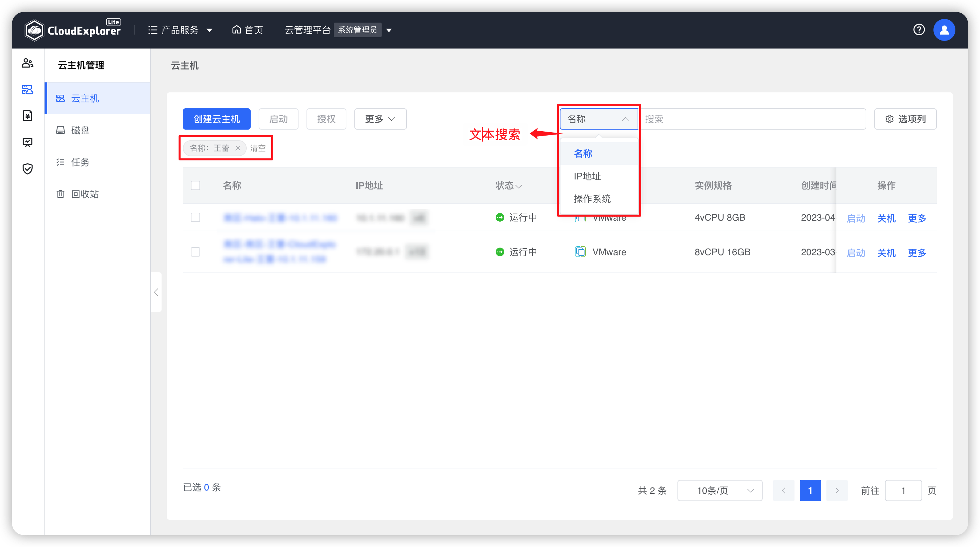
Task: Click the 启动 toolbar button
Action: coord(279,119)
